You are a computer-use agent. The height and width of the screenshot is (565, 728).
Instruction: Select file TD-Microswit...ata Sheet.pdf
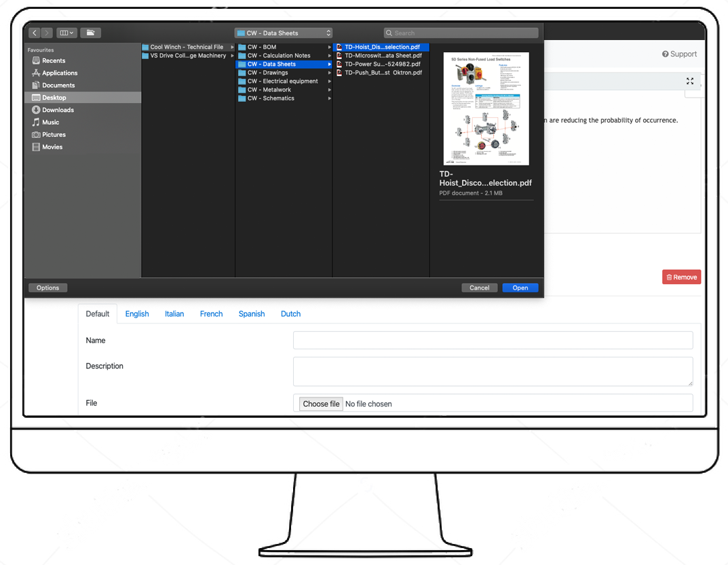click(x=381, y=55)
